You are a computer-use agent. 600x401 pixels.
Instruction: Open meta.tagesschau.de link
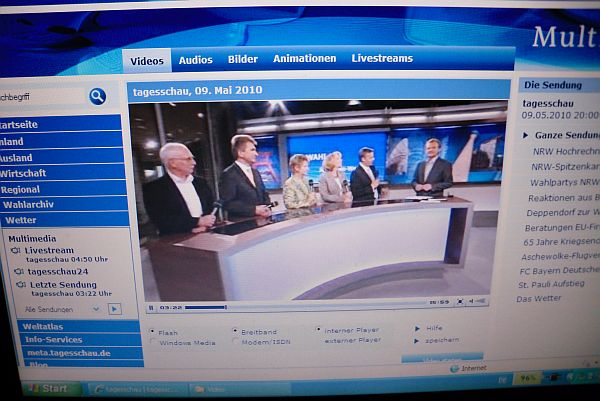point(83,353)
